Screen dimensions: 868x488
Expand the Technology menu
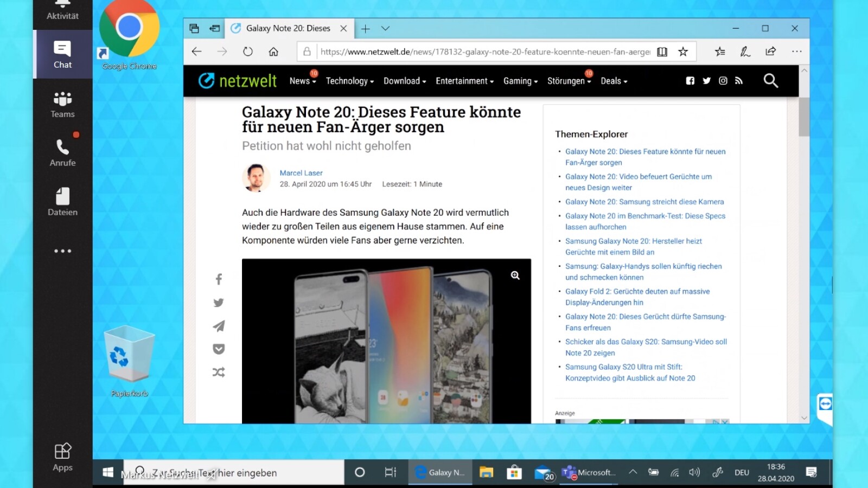350,81
